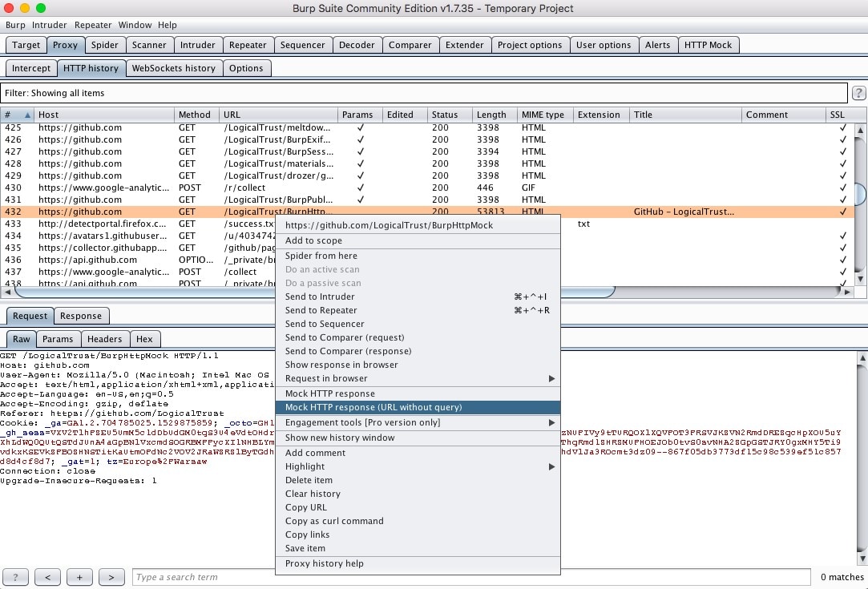Switch to the Hex view
This screenshot has width=868, height=589.
coord(145,339)
